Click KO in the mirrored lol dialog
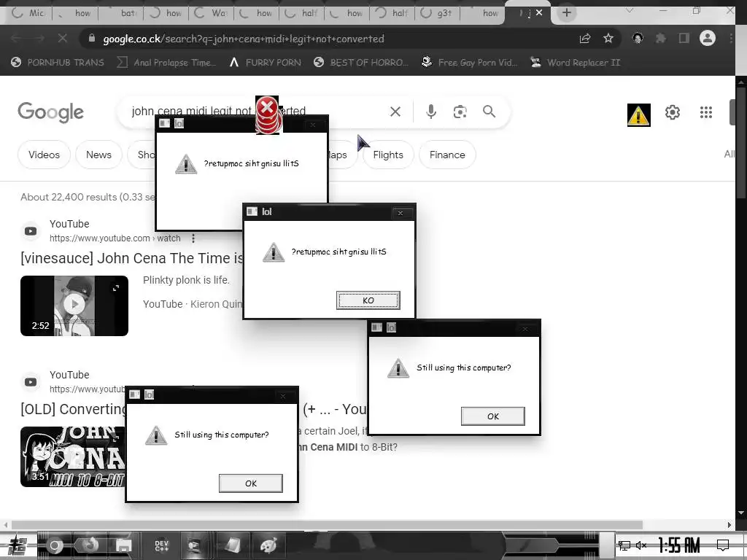This screenshot has height=560, width=747. click(368, 300)
